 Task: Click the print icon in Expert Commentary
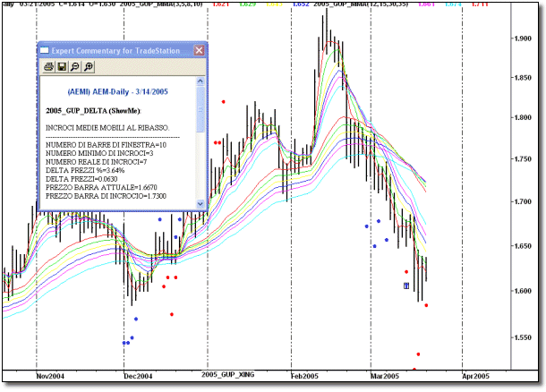[x=48, y=67]
